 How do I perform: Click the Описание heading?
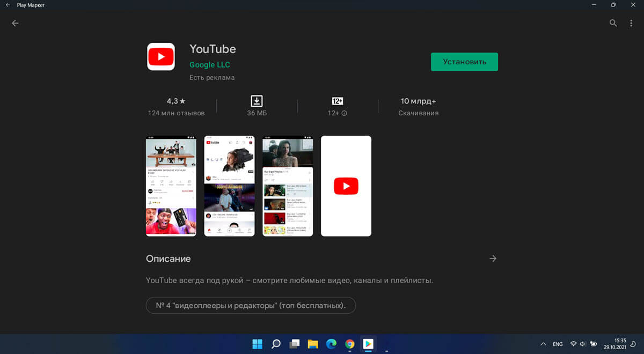pyautogui.click(x=168, y=259)
